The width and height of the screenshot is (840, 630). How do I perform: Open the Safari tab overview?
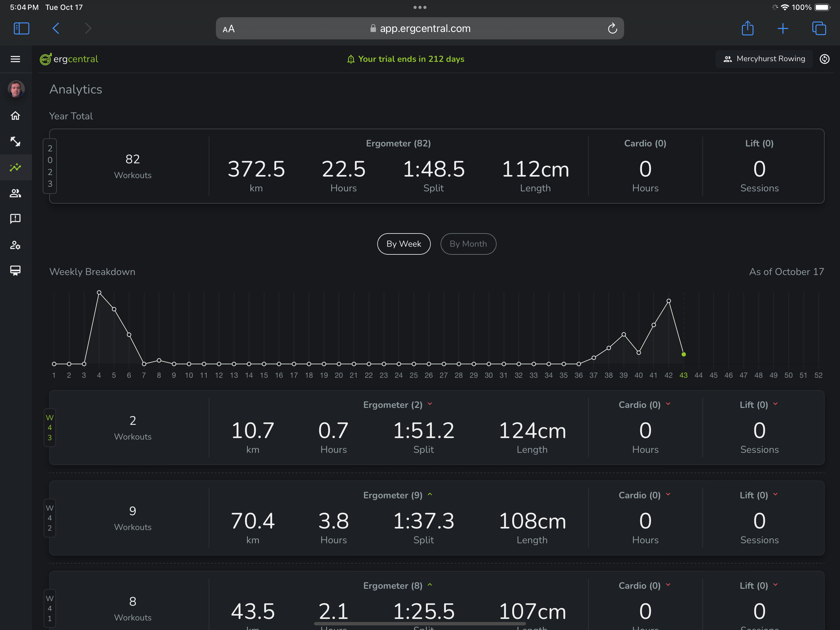click(x=819, y=29)
